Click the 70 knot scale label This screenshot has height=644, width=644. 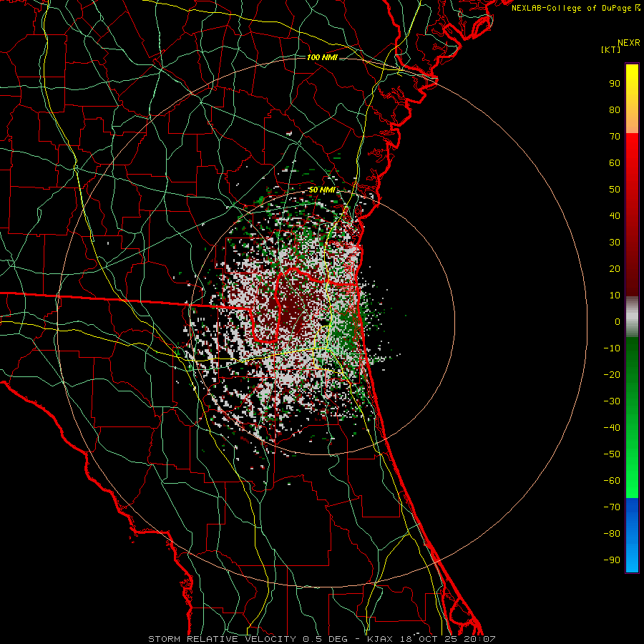[615, 137]
